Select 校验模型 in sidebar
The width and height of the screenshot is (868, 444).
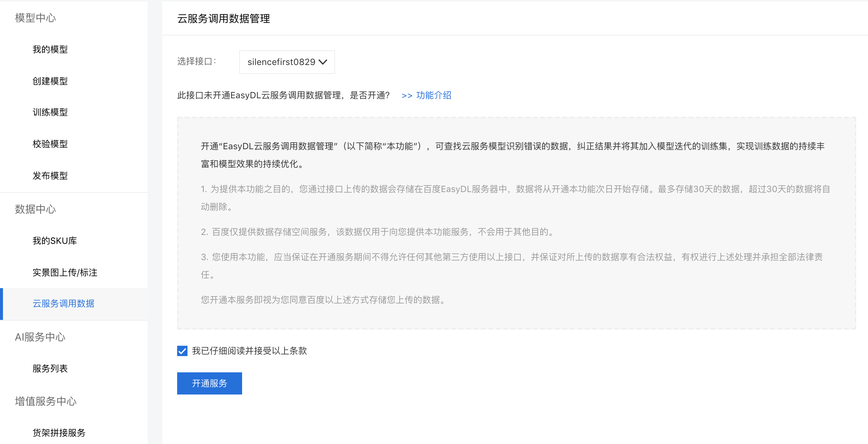coord(50,144)
